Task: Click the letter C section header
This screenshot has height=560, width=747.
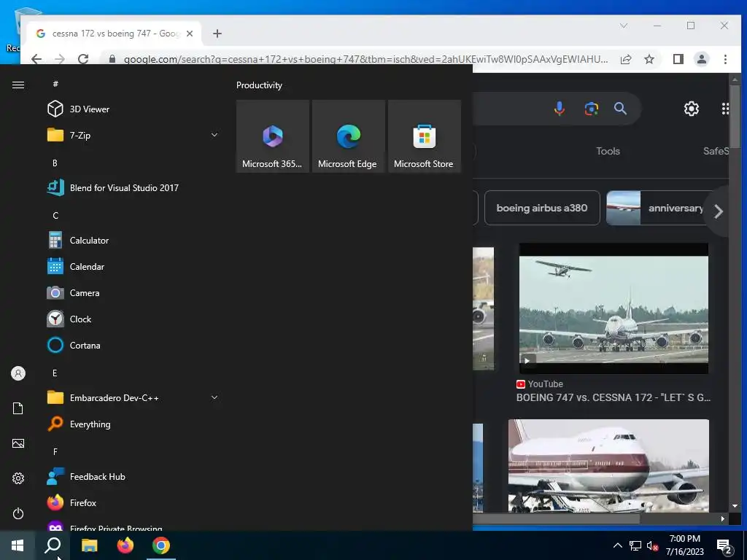Action: point(55,215)
